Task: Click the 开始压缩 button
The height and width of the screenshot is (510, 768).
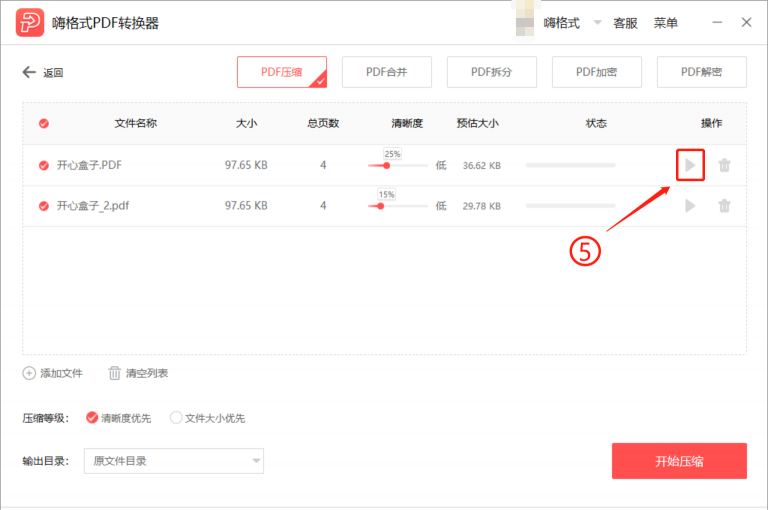Action: [679, 461]
